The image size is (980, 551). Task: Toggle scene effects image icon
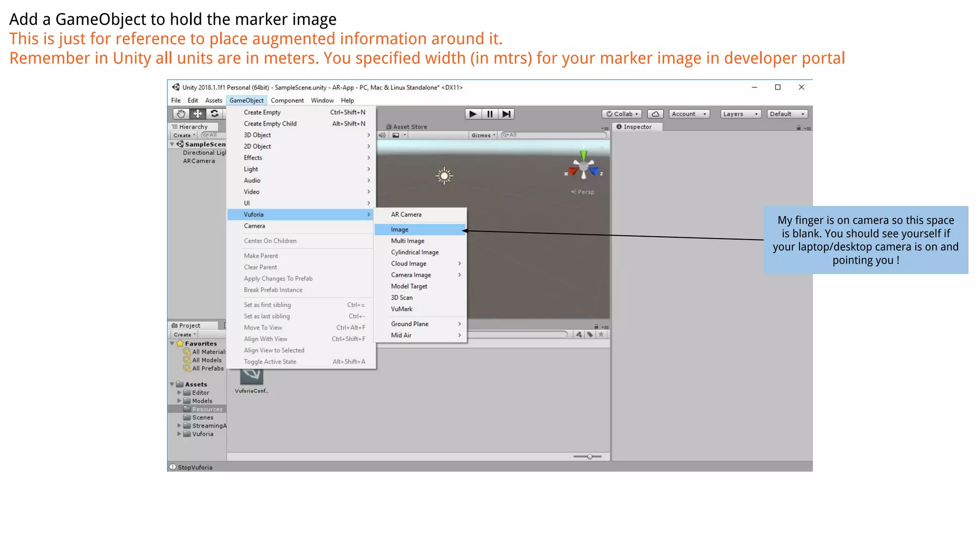click(396, 135)
